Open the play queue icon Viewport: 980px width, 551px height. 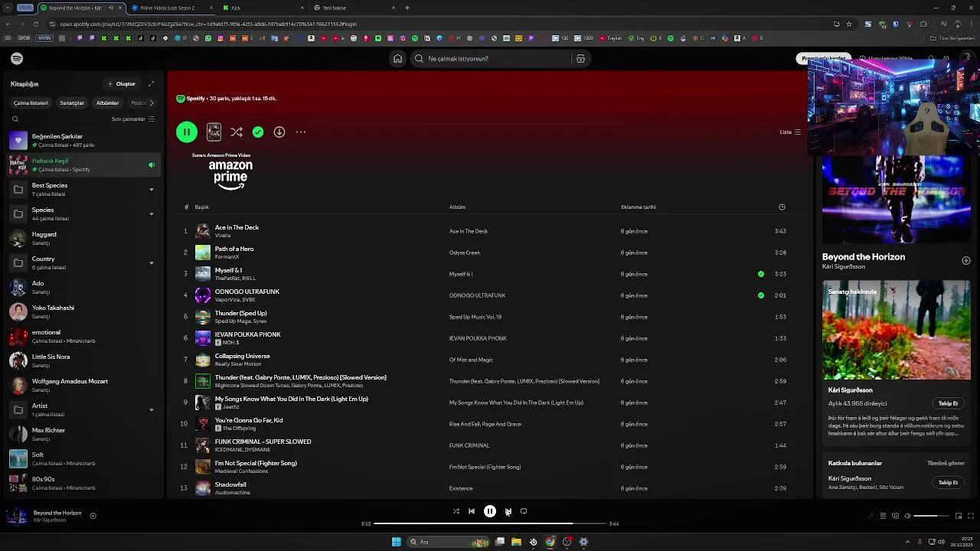point(883,516)
